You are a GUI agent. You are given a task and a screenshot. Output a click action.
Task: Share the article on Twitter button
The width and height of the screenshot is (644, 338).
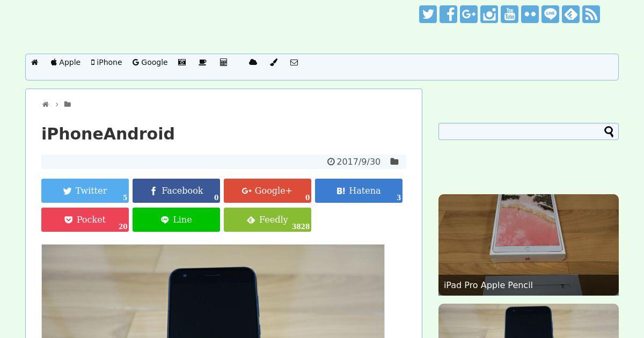[x=85, y=190]
